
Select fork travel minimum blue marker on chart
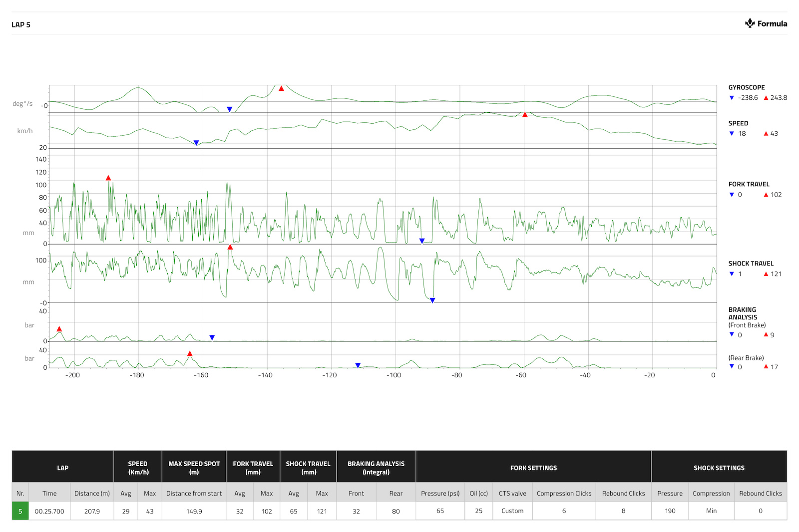[x=422, y=241]
